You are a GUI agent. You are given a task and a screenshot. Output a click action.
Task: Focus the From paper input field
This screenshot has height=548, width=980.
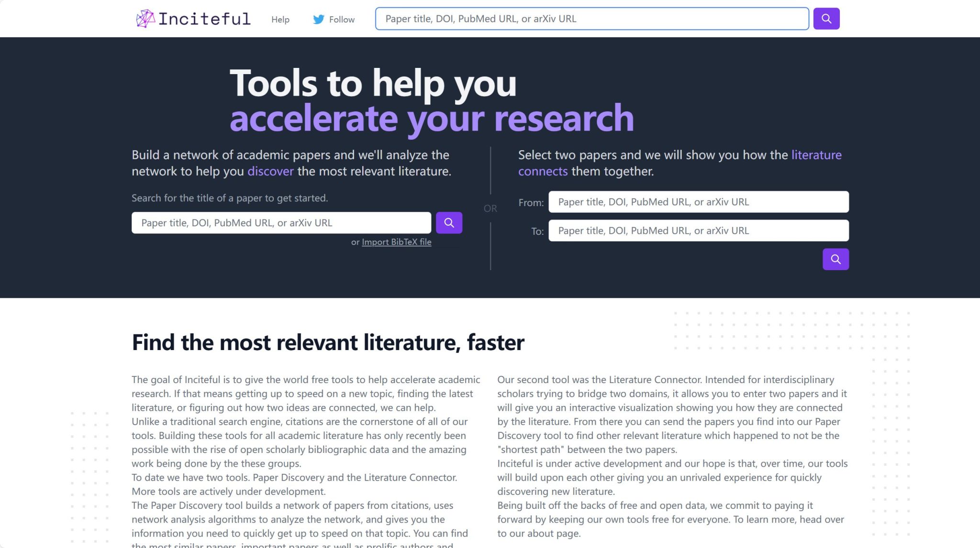[x=698, y=202]
